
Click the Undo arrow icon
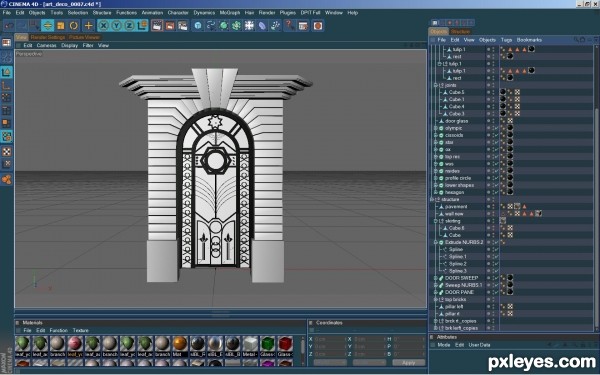point(9,26)
